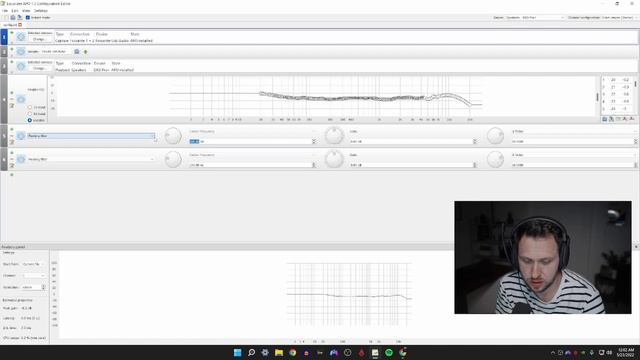640x360 pixels.
Task: Click Change button for Playback Speakers row
Action: pos(39,69)
